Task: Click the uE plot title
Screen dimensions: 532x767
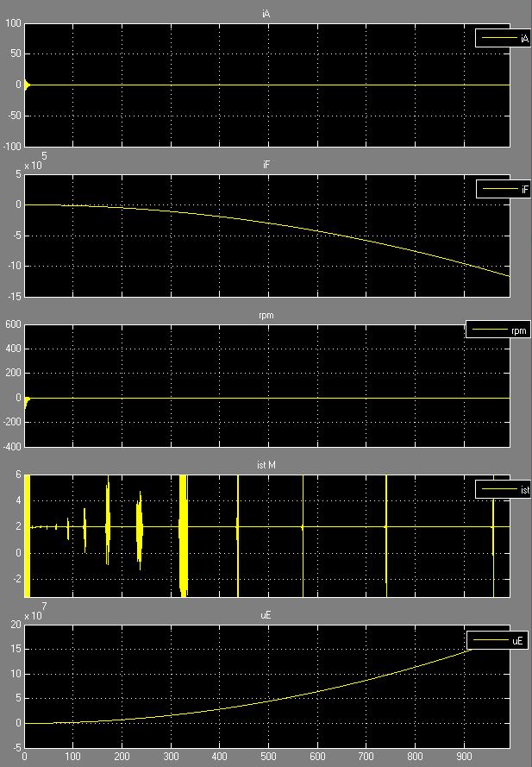Action: [266, 617]
